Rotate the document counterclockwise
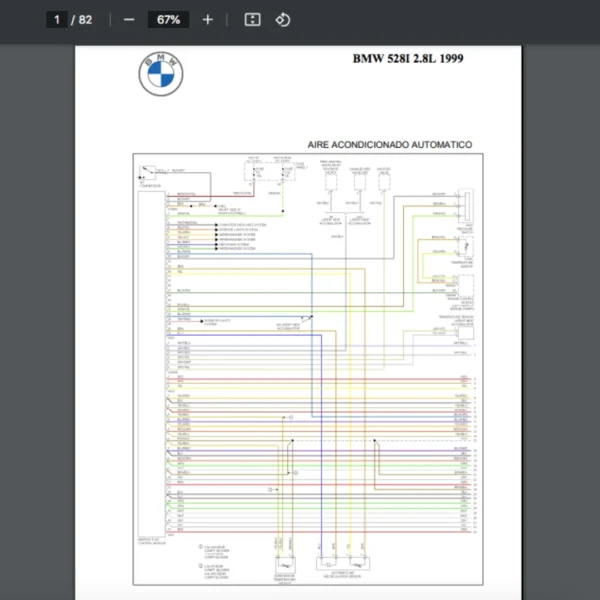Viewport: 600px width, 600px height. [282, 20]
